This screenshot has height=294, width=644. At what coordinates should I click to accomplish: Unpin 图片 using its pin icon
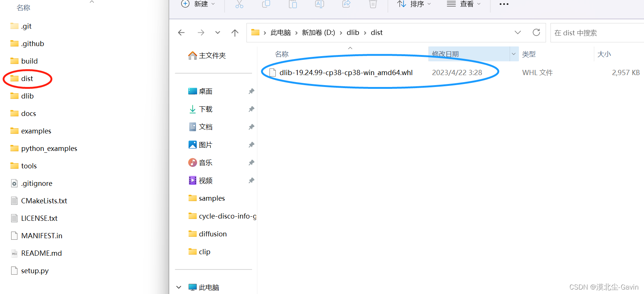251,145
